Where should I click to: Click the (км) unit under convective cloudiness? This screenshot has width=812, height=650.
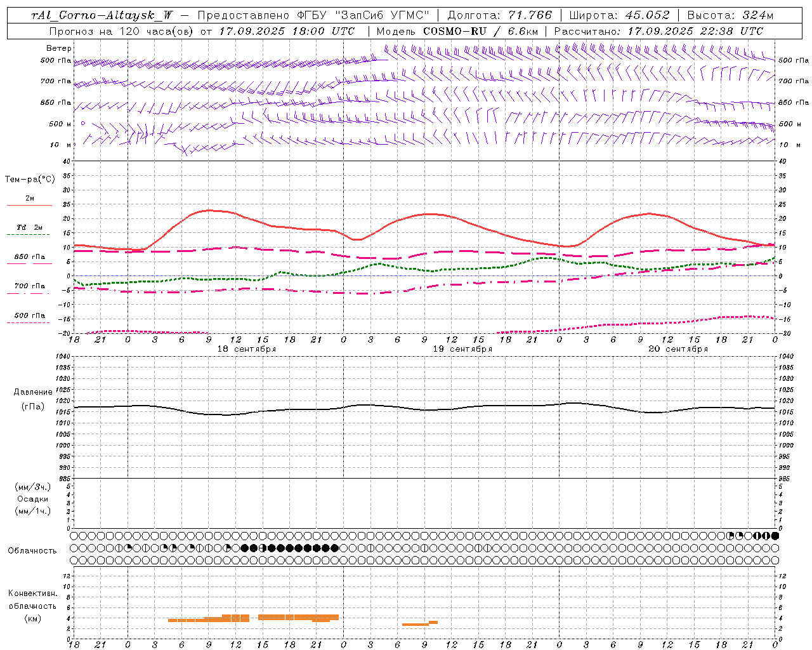pyautogui.click(x=32, y=618)
